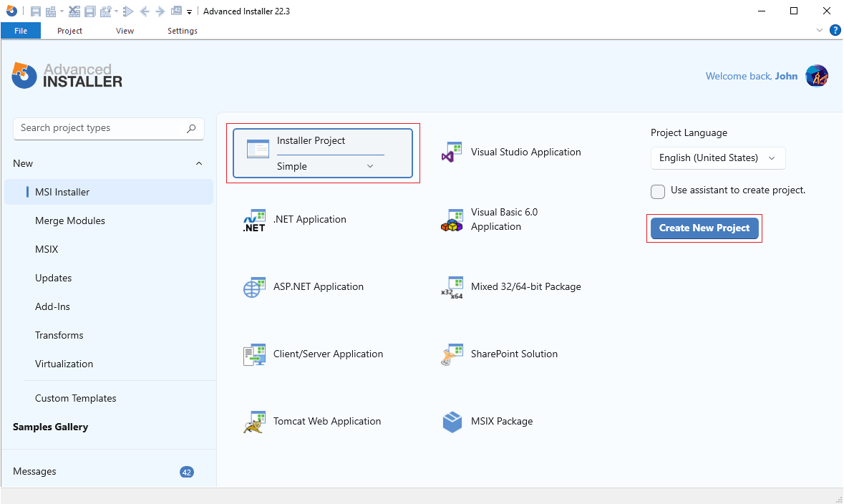Screen dimensions: 844x504
Task: Click the Back arrow icon in toolbar
Action: coord(145,11)
